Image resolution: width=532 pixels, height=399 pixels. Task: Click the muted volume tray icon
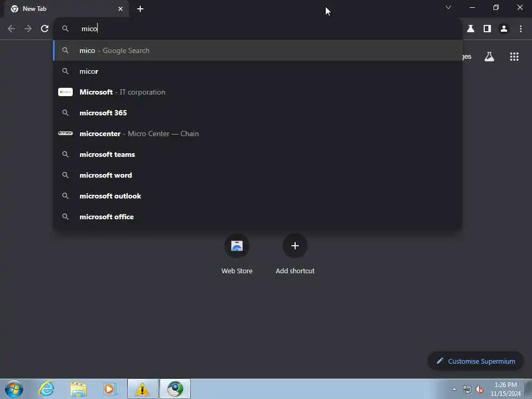tap(480, 390)
